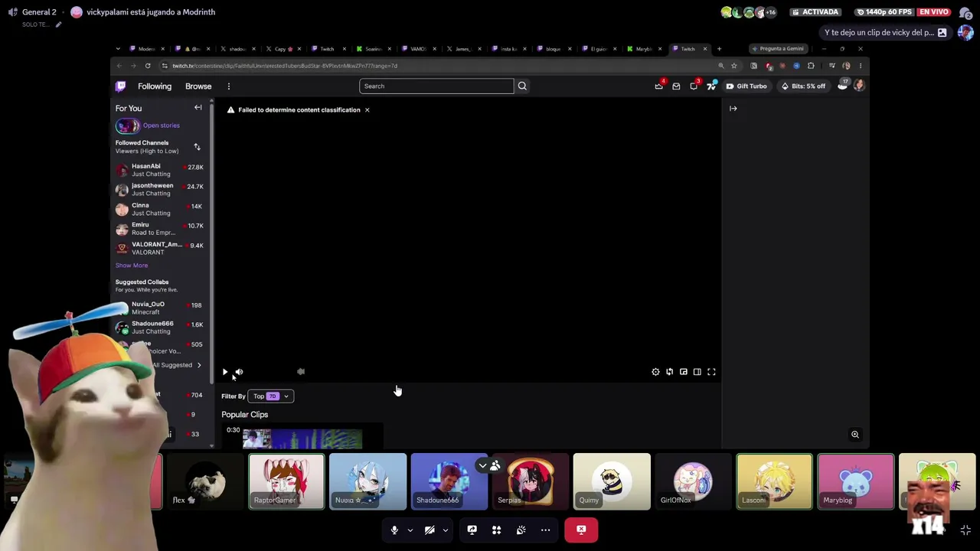Click the clip player loop arrows icon
The image size is (980, 551).
coord(669,372)
